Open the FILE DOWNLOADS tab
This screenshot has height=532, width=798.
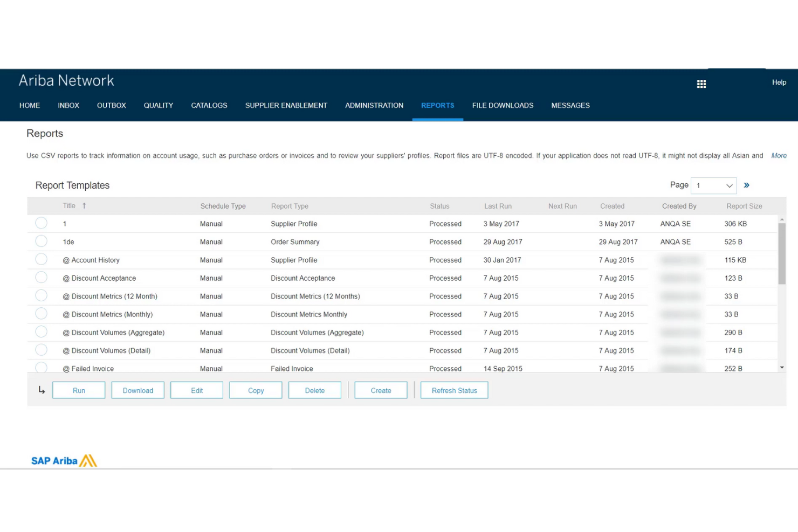tap(503, 106)
